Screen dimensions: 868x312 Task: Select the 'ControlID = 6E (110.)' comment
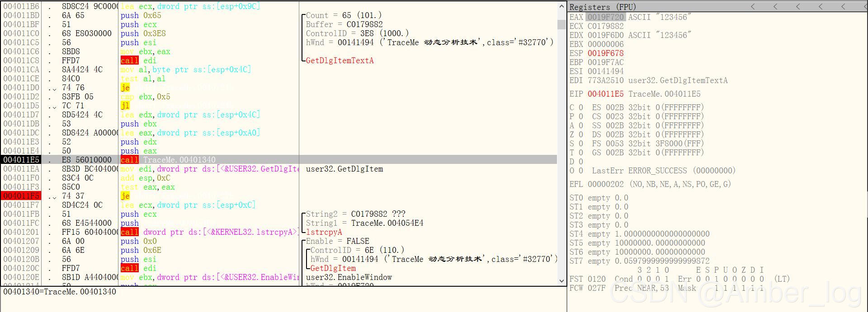point(357,250)
